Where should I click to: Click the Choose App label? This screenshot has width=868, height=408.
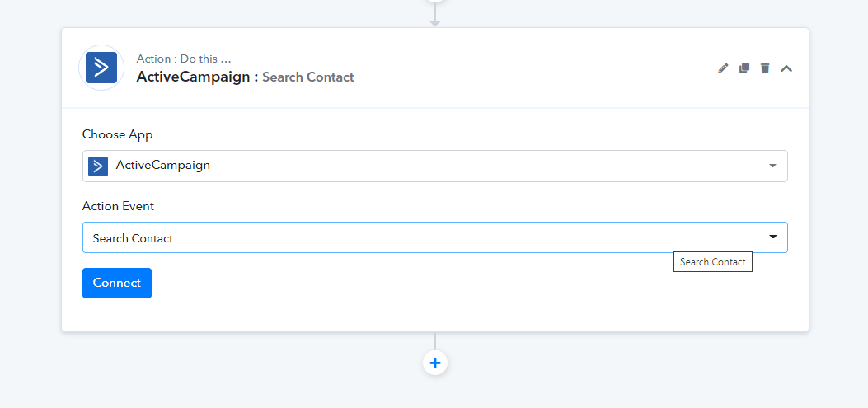117,134
